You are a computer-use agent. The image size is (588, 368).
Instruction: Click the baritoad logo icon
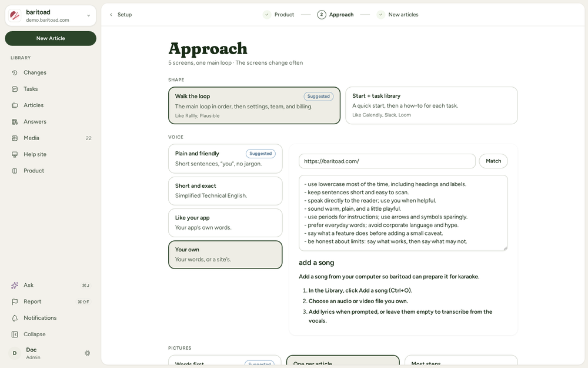tap(15, 15)
